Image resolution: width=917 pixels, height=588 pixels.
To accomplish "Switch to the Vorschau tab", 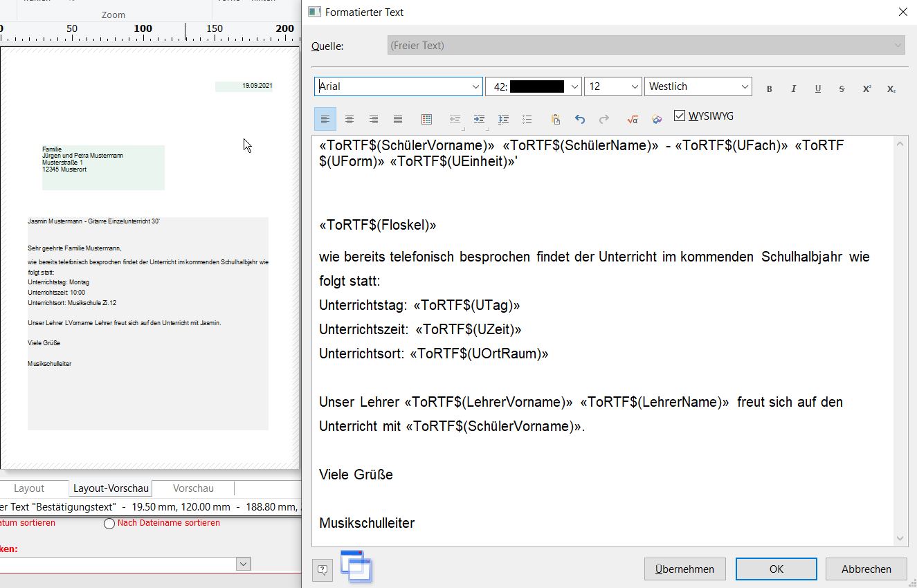I will point(193,488).
